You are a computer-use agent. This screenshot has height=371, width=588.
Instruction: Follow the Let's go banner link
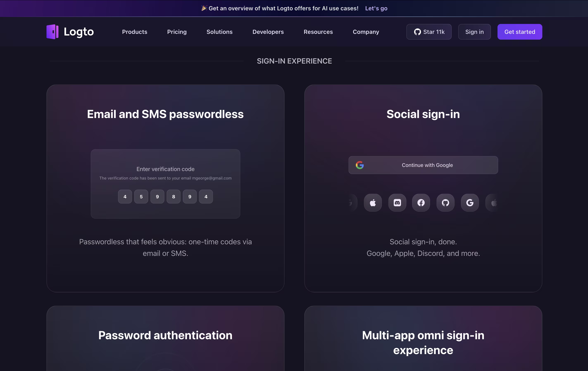pyautogui.click(x=376, y=8)
